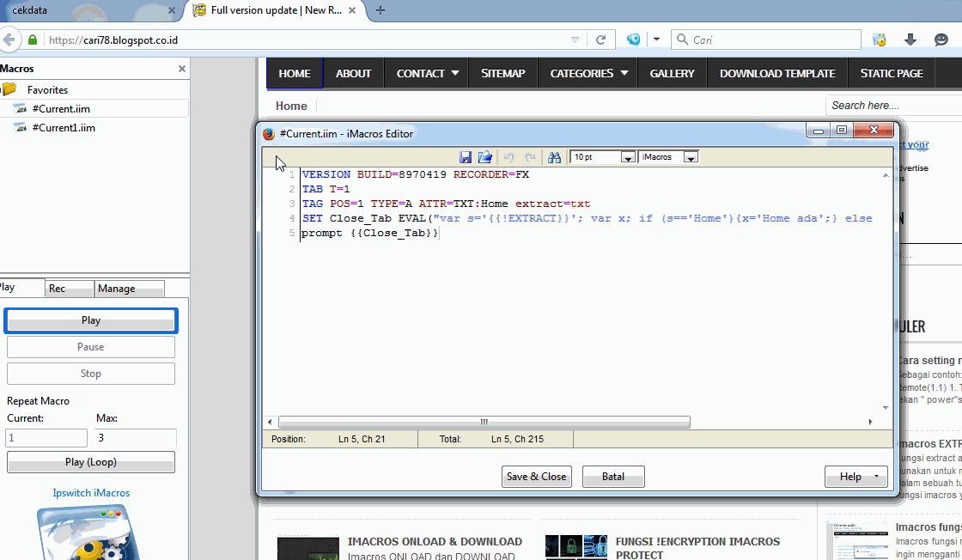Click the URL address bar
The image size is (962, 560).
[307, 40]
